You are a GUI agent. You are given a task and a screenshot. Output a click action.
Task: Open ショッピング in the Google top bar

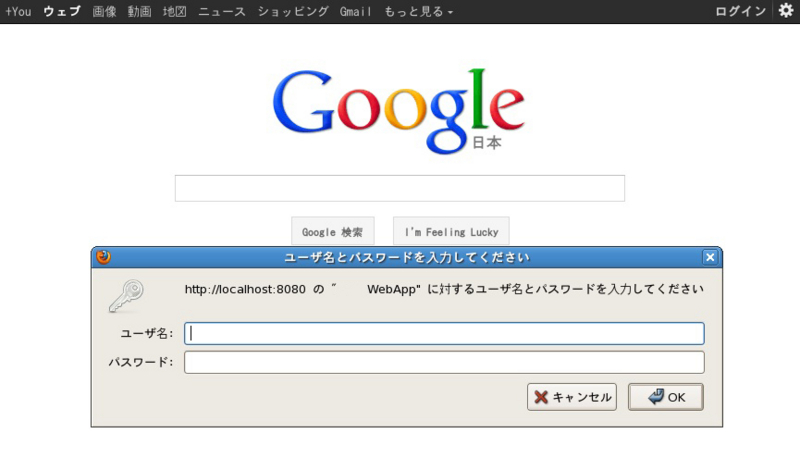[293, 11]
